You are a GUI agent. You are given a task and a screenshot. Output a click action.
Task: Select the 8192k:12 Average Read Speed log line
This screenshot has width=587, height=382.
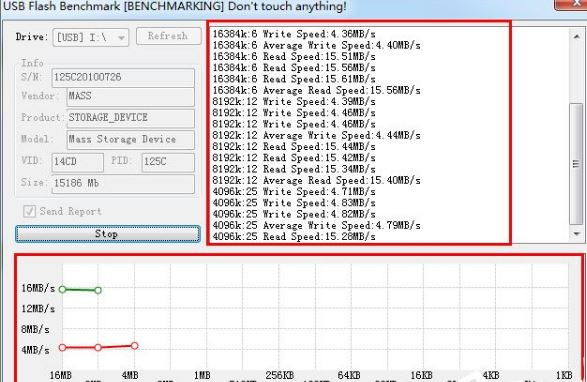click(x=316, y=181)
